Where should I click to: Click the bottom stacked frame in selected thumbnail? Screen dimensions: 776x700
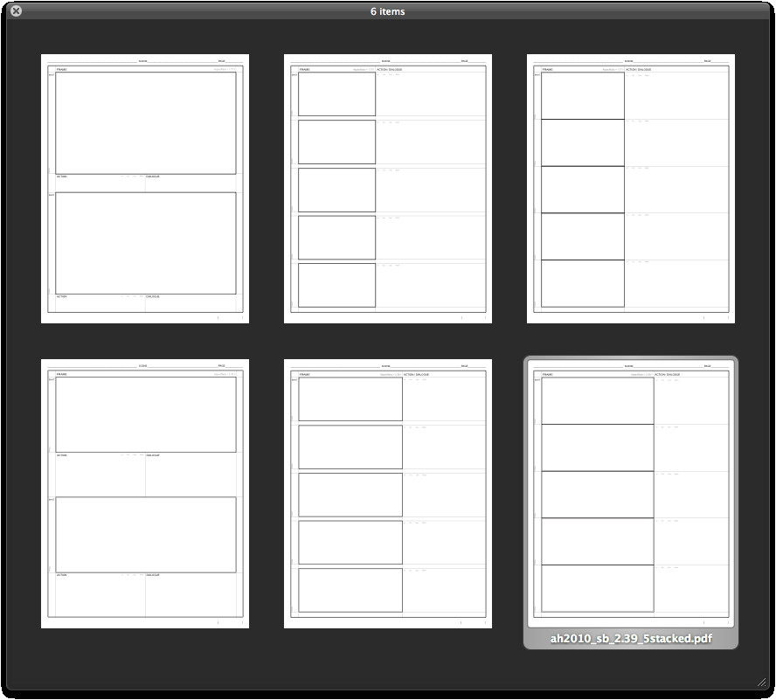pos(598,588)
